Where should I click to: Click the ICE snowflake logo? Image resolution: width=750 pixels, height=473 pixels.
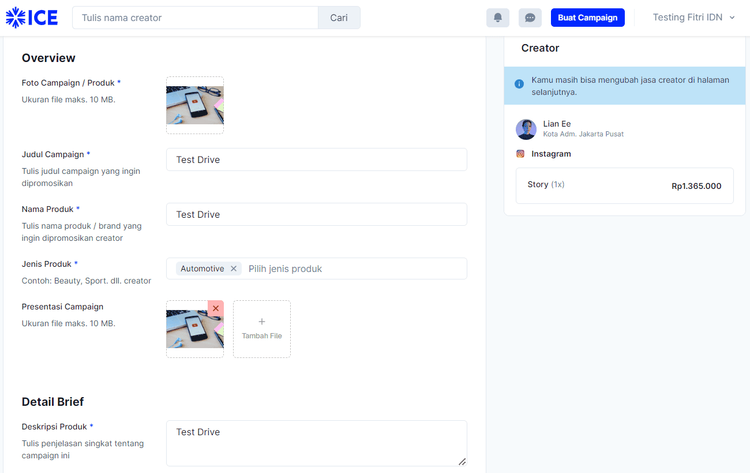tap(32, 18)
